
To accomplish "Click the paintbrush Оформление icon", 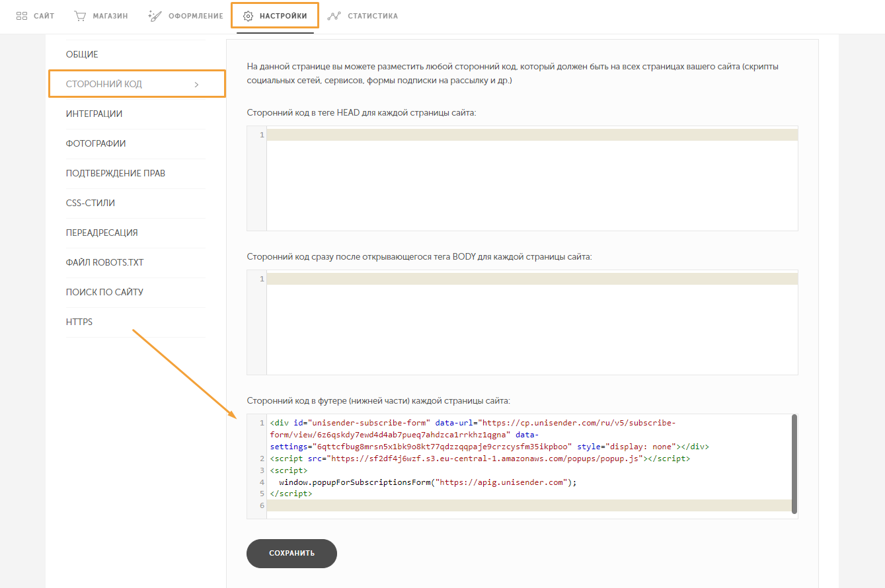I will 155,15.
